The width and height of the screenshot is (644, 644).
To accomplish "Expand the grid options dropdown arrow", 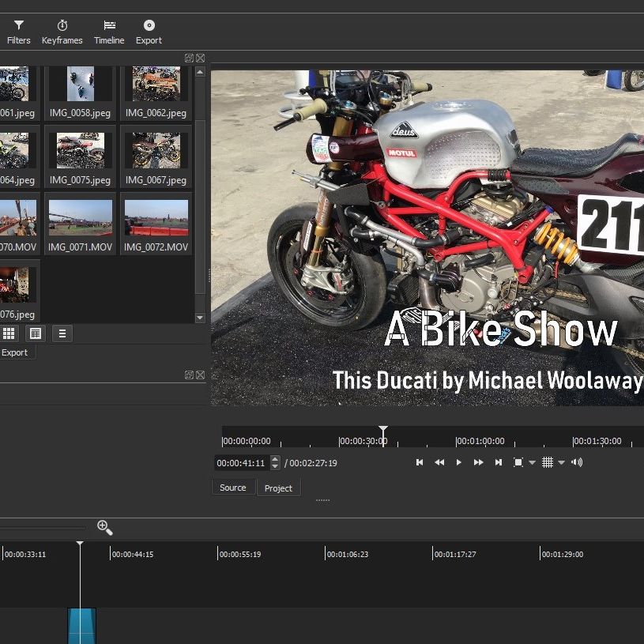I will 562,463.
